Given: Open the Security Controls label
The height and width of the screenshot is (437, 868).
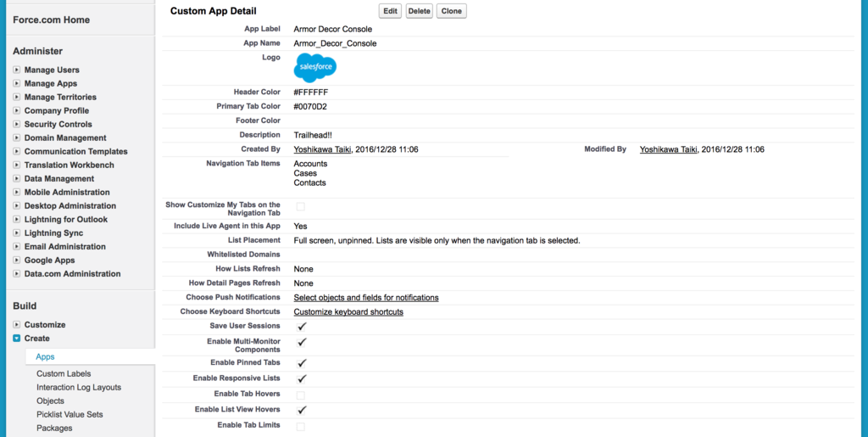Looking at the screenshot, I should coord(58,125).
